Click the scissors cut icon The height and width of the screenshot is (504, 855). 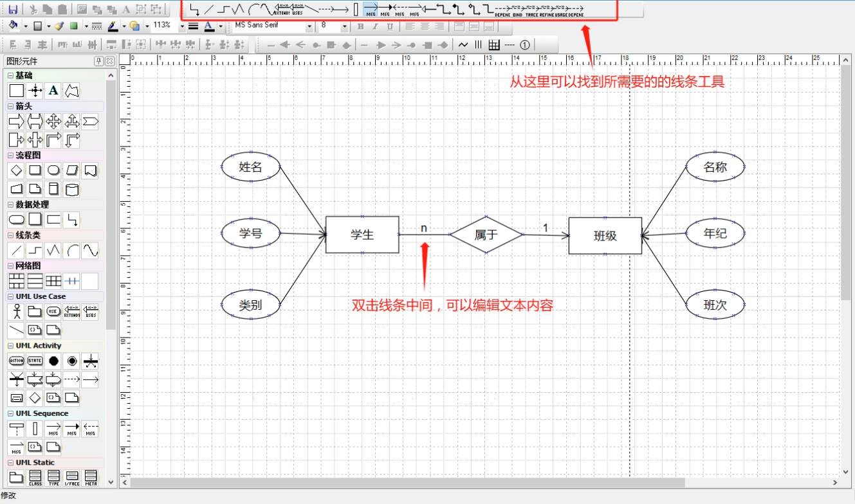coord(33,9)
